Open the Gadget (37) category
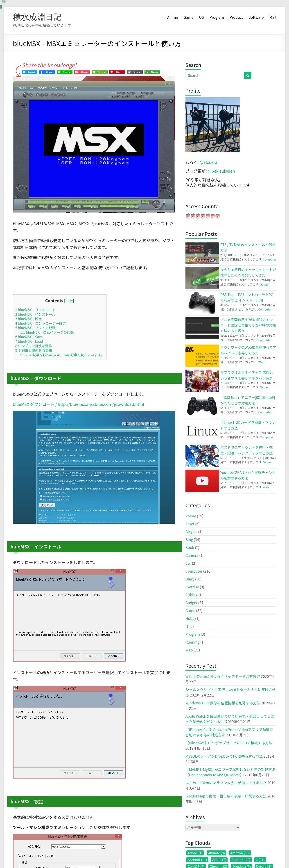The image size is (289, 868). coord(191,603)
